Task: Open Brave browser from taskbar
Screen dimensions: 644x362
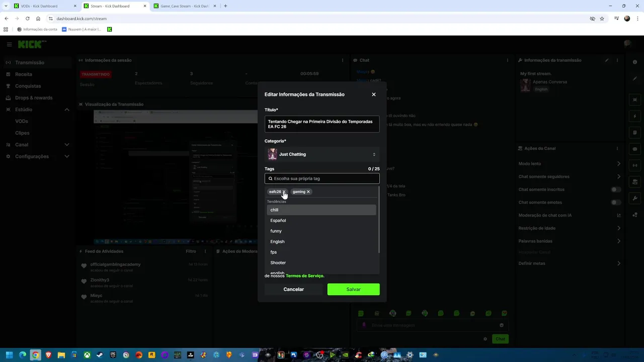Action: [48, 355]
